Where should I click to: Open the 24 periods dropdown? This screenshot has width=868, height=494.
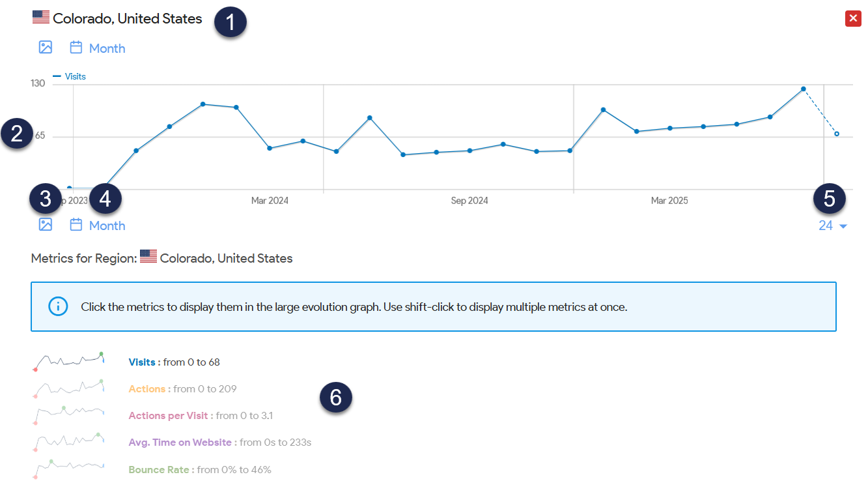click(832, 225)
